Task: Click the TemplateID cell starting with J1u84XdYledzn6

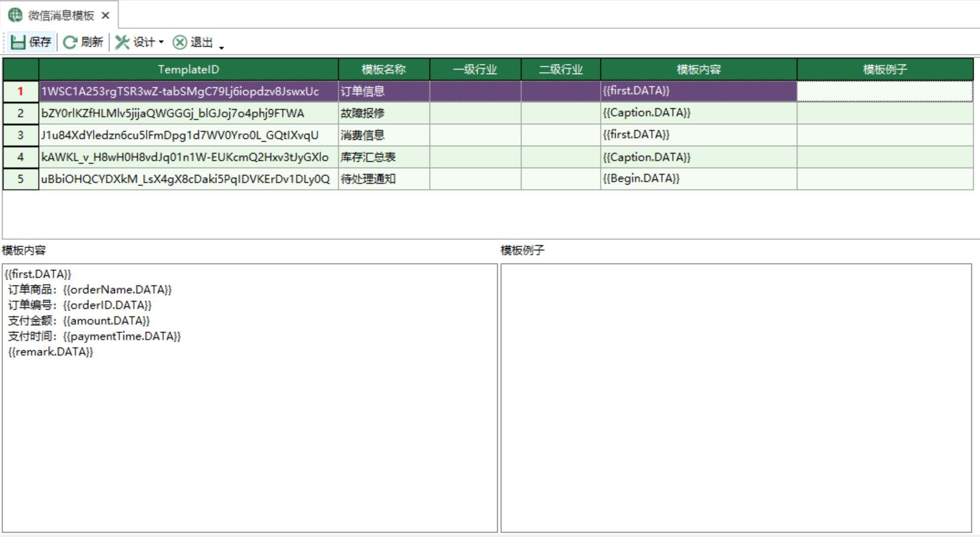Action: pyautogui.click(x=189, y=135)
